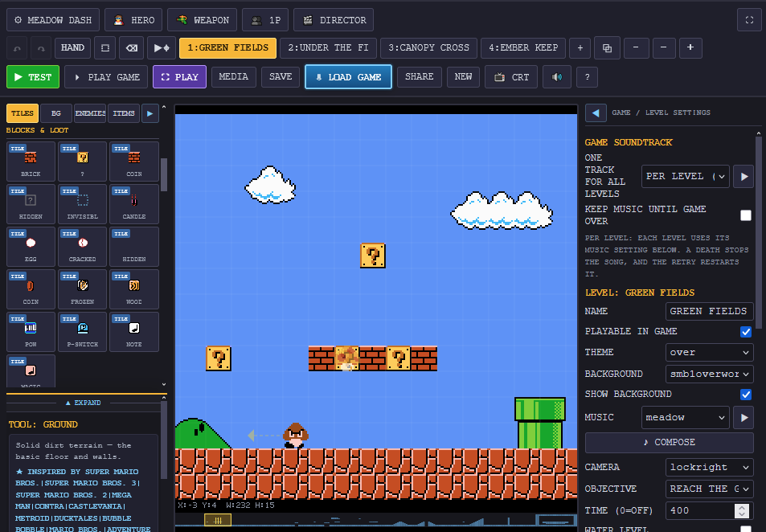Image resolution: width=766 pixels, height=532 pixels.
Task: Click the purple Play button
Action: click(179, 77)
